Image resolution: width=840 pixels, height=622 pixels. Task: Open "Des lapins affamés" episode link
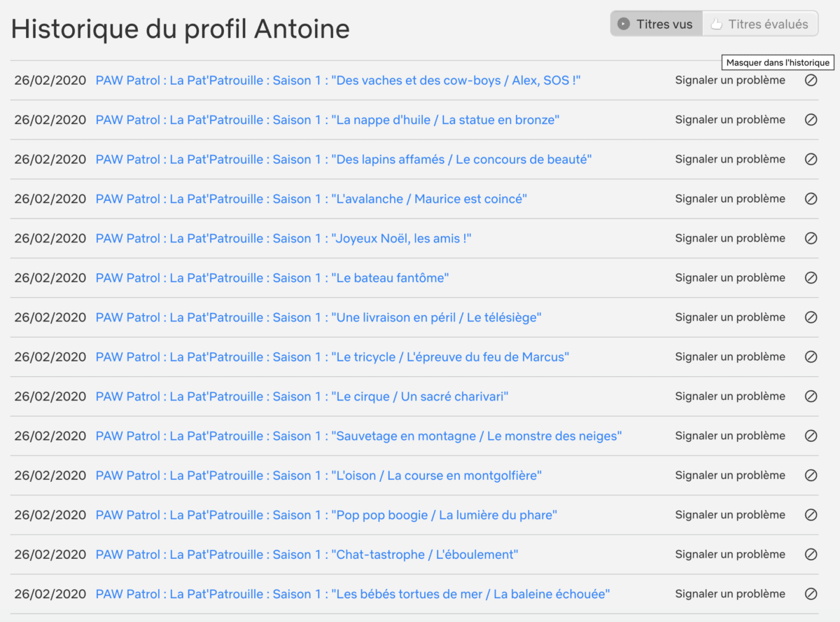tap(344, 160)
